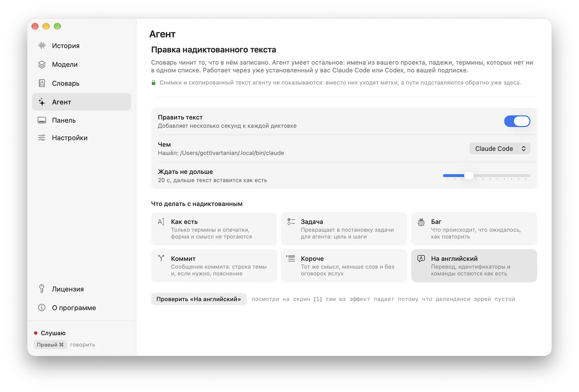This screenshot has width=579, height=392.
Task: Go to Панель section
Action: [x=81, y=120]
